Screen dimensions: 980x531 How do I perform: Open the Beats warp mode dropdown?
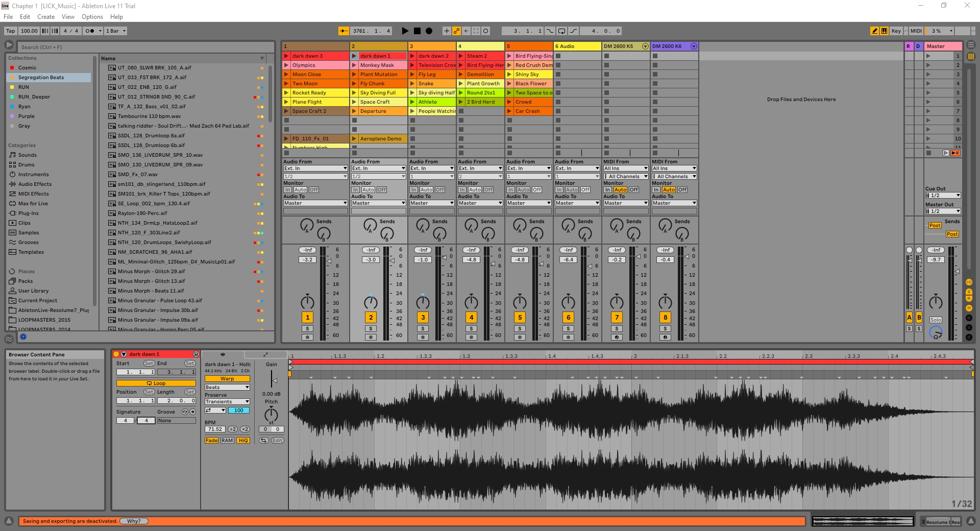pos(227,388)
